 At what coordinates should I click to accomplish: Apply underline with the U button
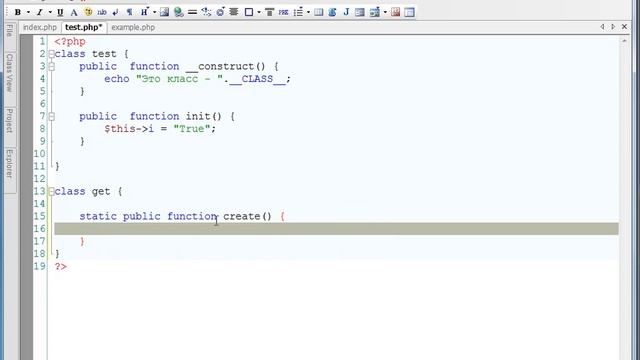[x=60, y=12]
